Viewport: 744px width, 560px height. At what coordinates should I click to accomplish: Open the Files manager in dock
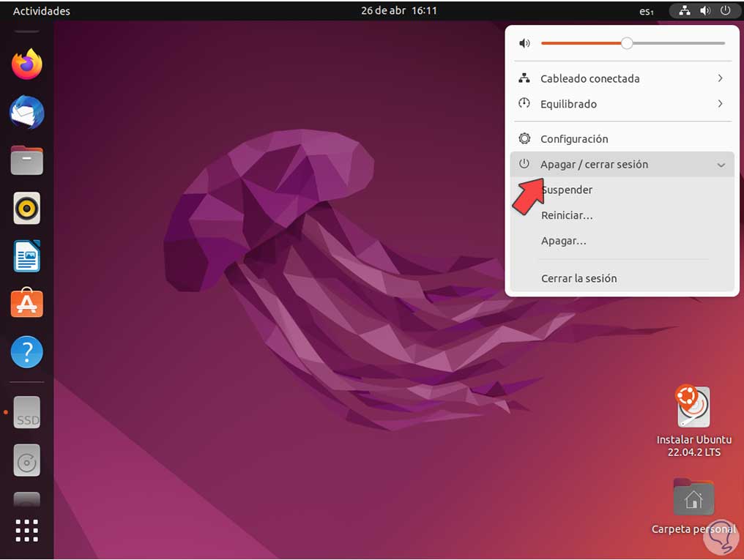(x=26, y=160)
